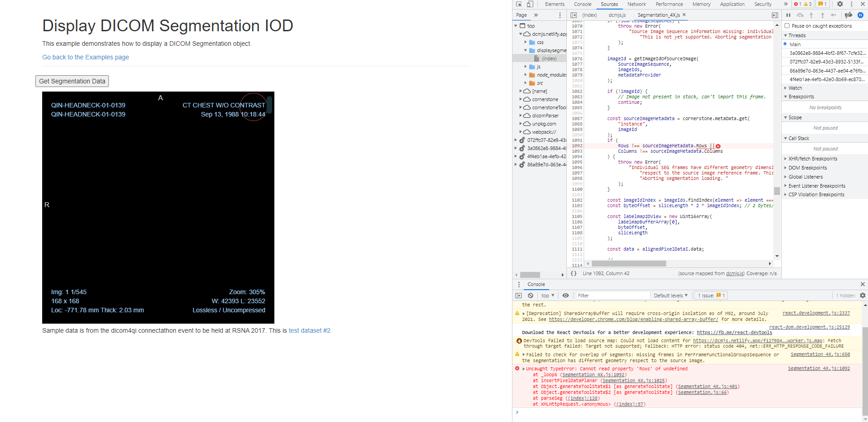Click the issues counter badge in toolbar
The image size is (868, 422).
(x=822, y=4)
